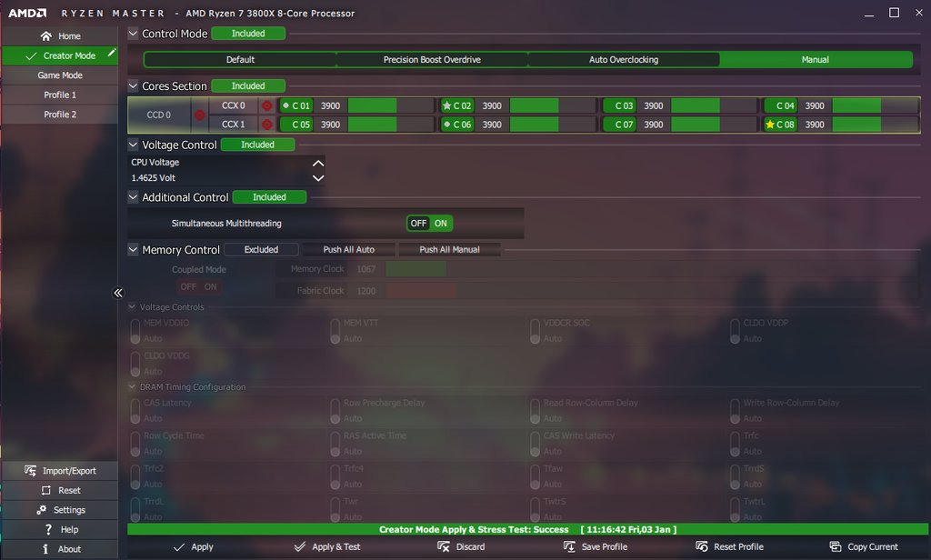Toggle Voltage Control Included button
Viewport: 931px width, 560px height.
coord(257,145)
